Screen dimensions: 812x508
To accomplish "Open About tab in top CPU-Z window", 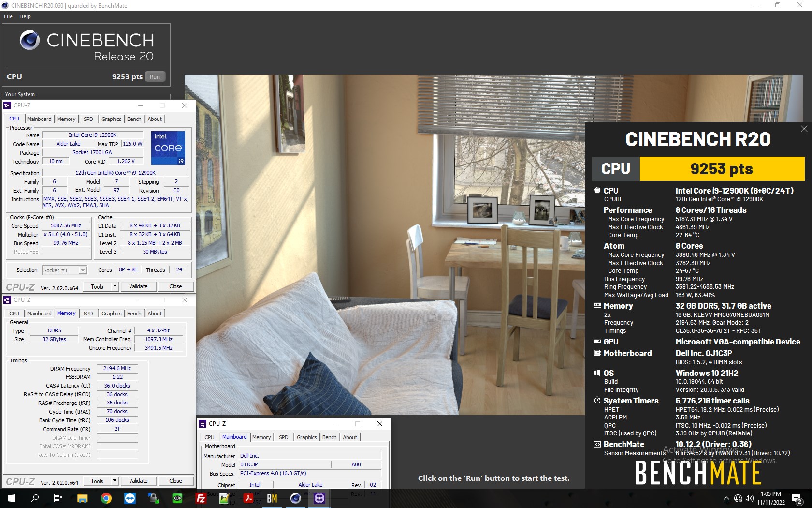I will (x=155, y=119).
